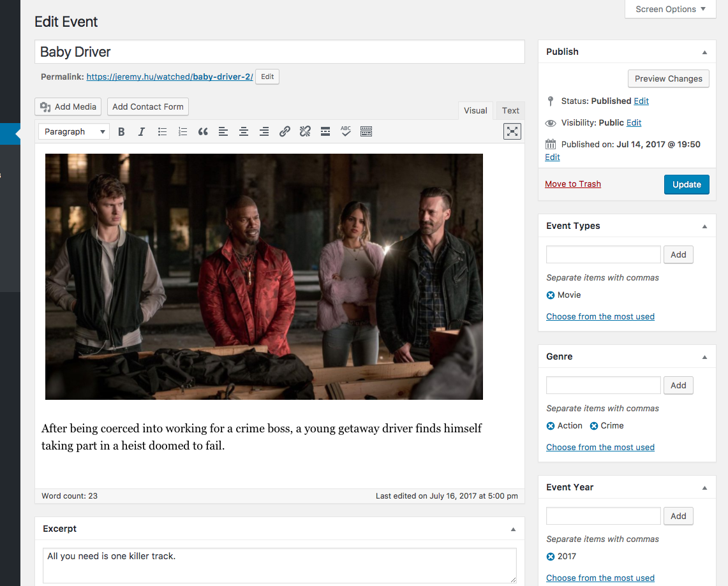Align text right

coord(264,132)
